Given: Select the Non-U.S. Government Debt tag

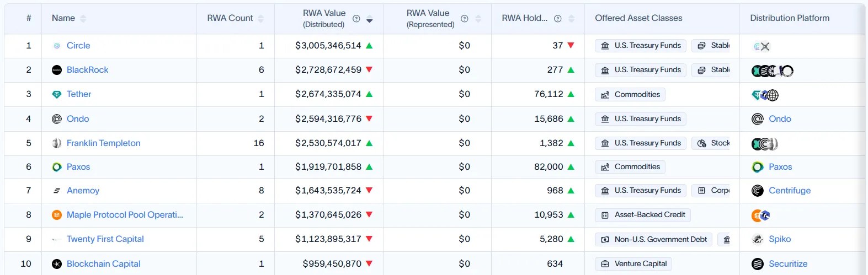Looking at the screenshot, I should pos(654,240).
